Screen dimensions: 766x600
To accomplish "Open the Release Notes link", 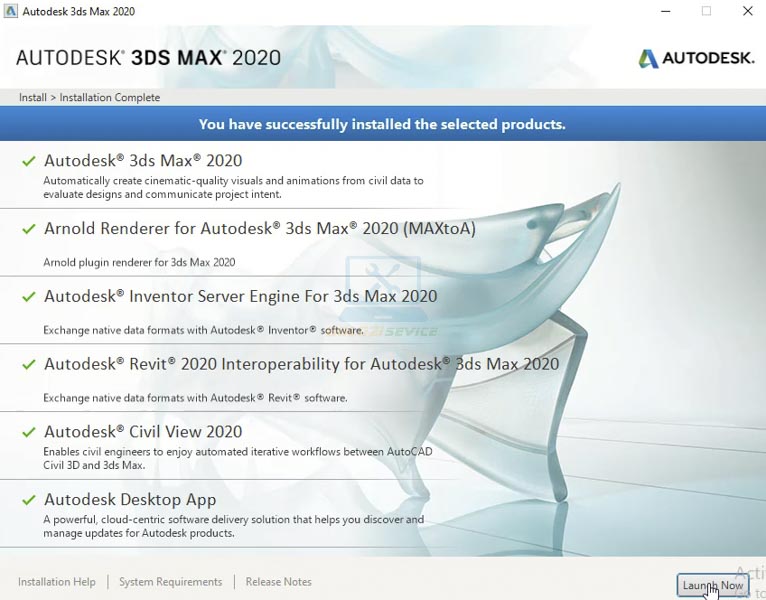I will pyautogui.click(x=278, y=582).
